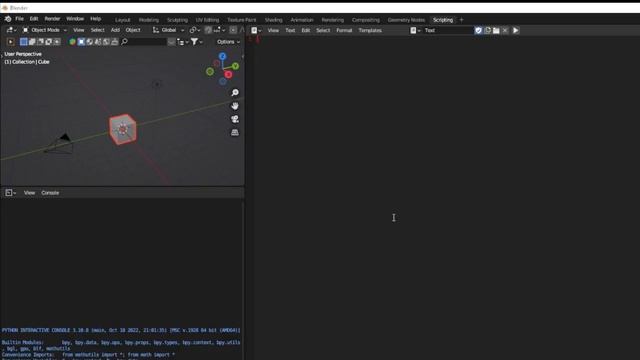The height and width of the screenshot is (360, 640).
Task: Click the green Y axis gizmo ball
Action: [236, 66]
